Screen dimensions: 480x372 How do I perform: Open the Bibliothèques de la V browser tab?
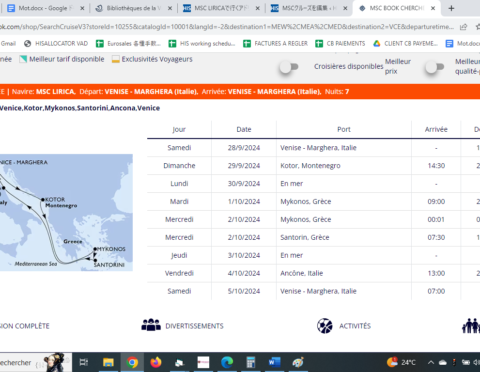click(x=133, y=8)
